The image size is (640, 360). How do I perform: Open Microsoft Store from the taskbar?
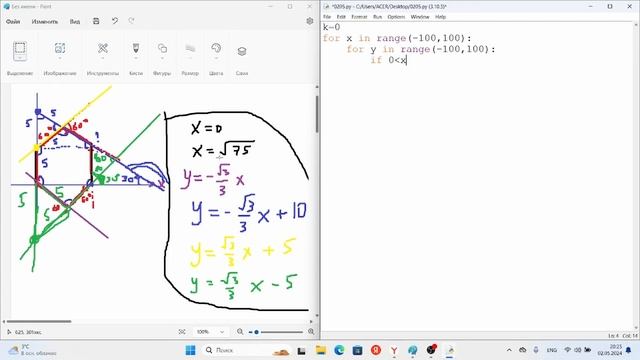358,350
